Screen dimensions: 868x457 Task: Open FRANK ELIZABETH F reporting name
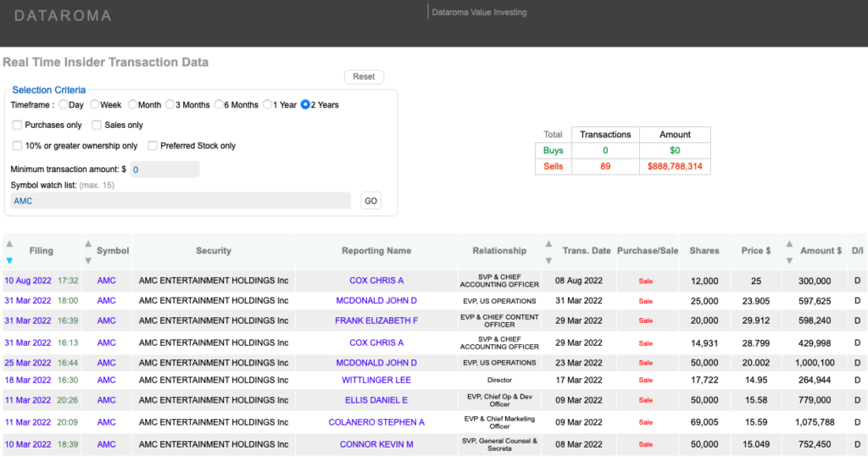coord(376,320)
